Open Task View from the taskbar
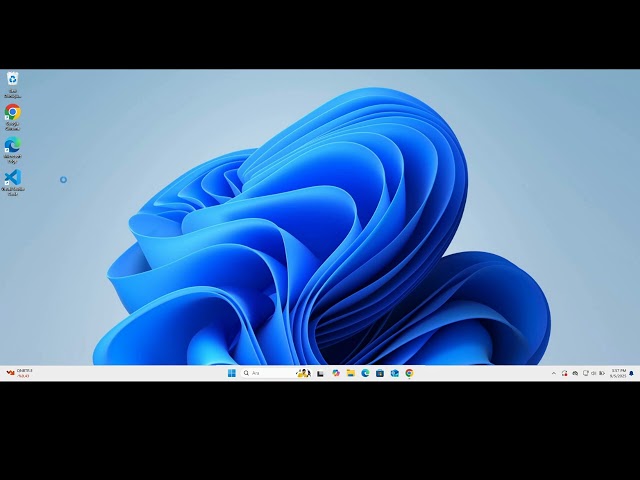 pos(320,373)
